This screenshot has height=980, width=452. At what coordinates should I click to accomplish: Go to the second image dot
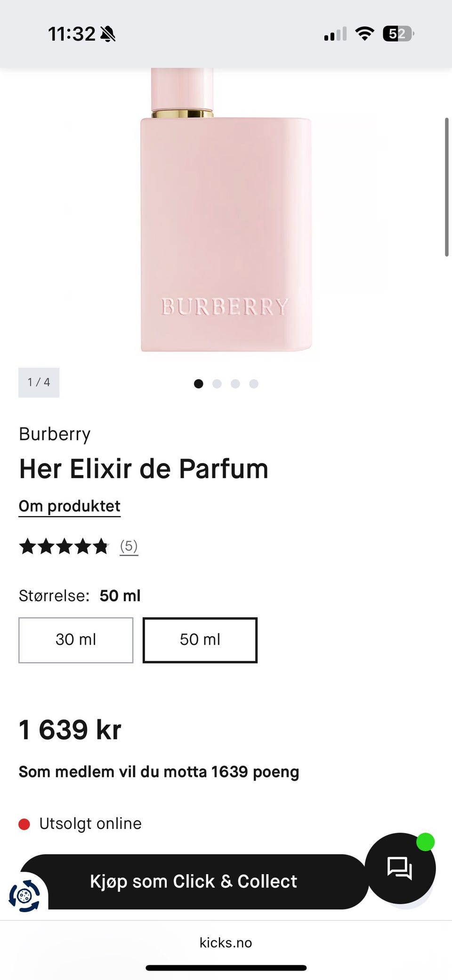[217, 384]
